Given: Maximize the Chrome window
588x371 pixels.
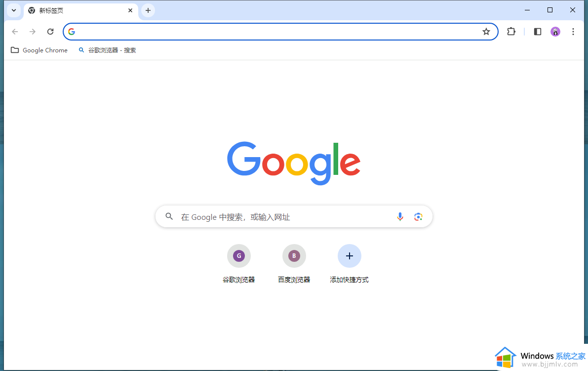Looking at the screenshot, I should point(550,10).
